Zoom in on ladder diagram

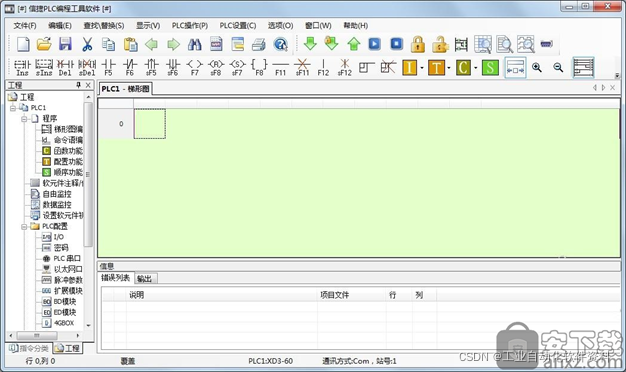[537, 67]
